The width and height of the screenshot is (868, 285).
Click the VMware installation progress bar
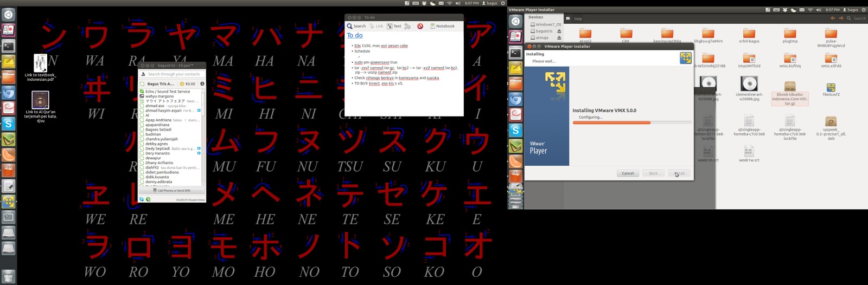(632, 122)
